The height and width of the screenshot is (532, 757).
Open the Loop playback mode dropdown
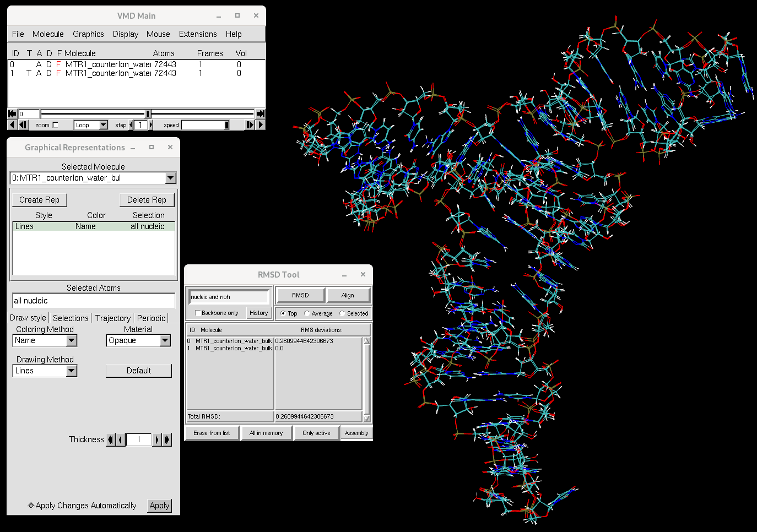click(x=103, y=125)
